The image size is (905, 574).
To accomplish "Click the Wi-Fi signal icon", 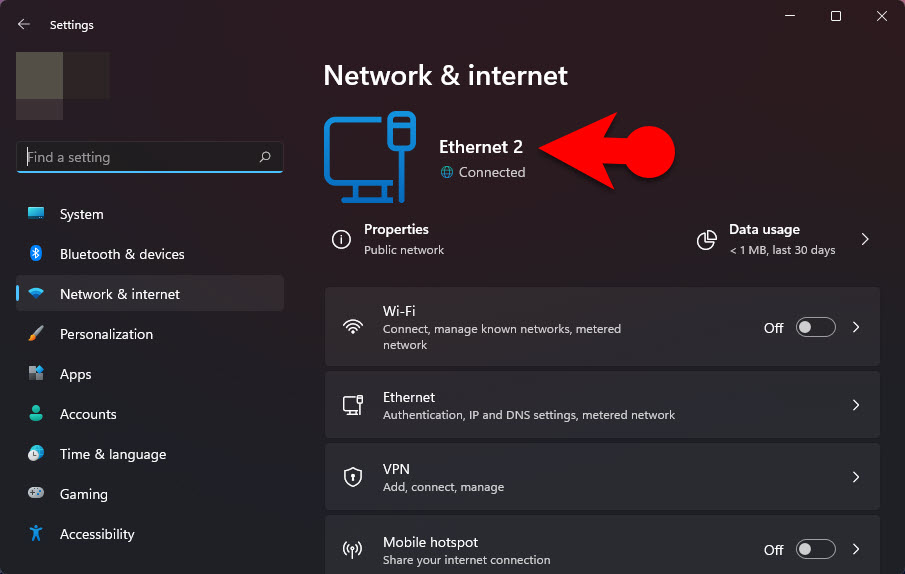I will pyautogui.click(x=353, y=327).
